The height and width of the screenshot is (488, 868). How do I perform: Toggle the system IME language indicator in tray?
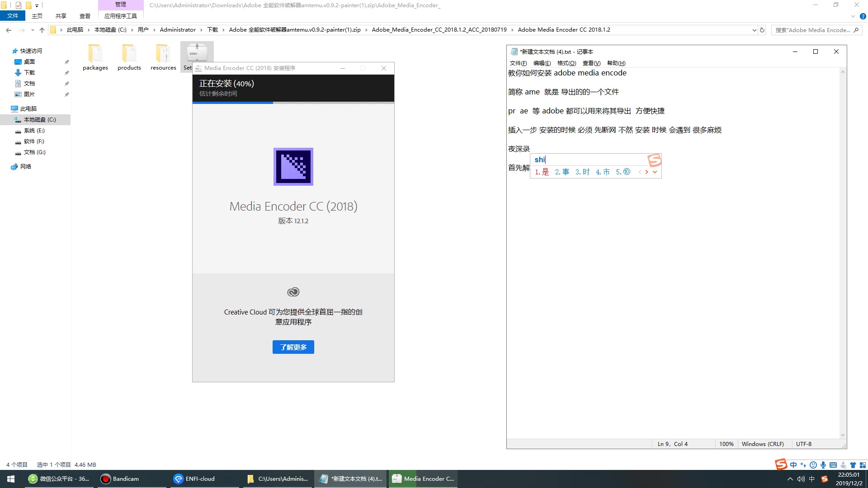coord(812,479)
